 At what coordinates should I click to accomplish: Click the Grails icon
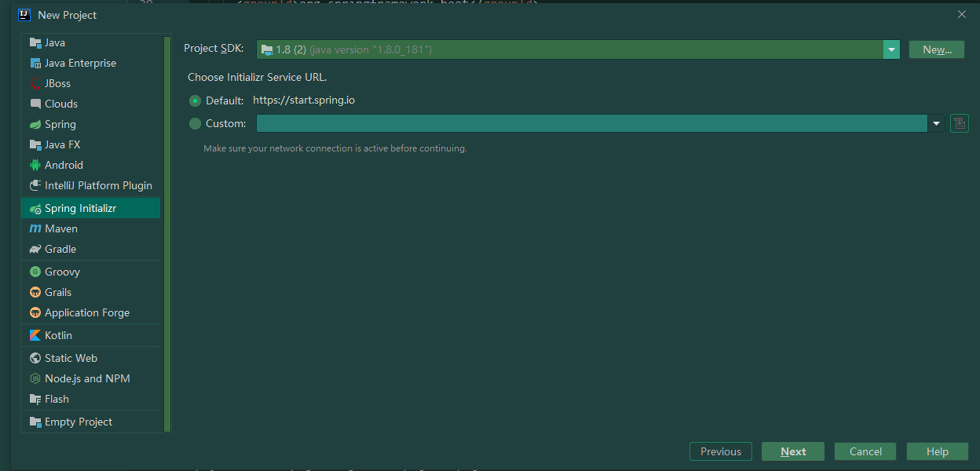pos(35,293)
